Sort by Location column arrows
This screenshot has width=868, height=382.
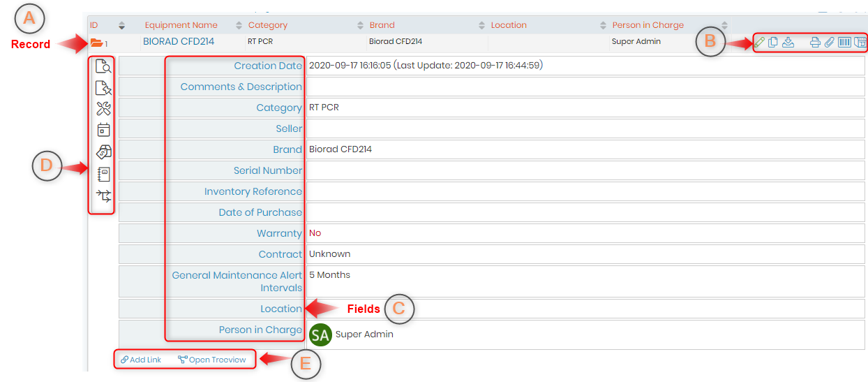coord(604,25)
